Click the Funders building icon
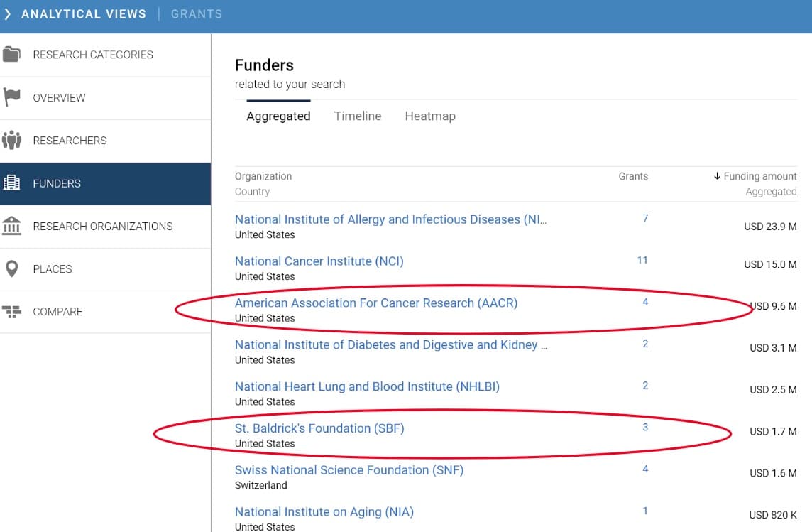812x532 pixels. tap(11, 183)
